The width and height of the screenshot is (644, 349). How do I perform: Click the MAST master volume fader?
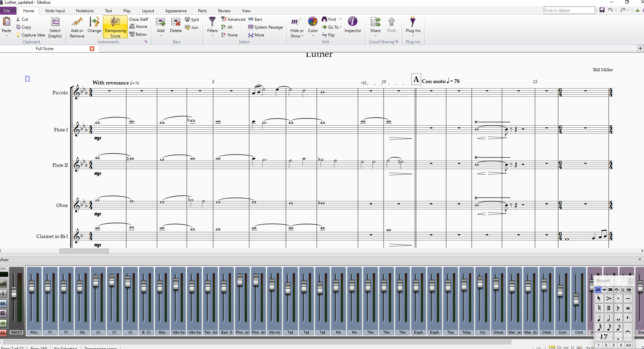[14, 292]
